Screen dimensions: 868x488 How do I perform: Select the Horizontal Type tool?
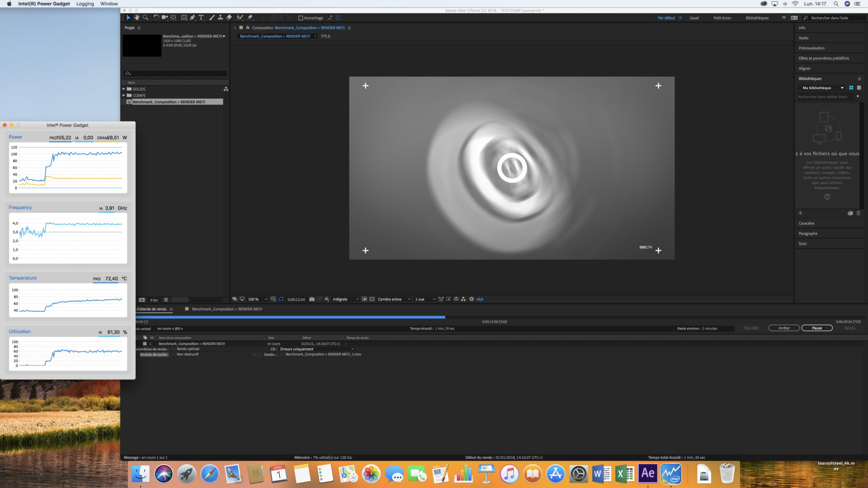point(201,18)
